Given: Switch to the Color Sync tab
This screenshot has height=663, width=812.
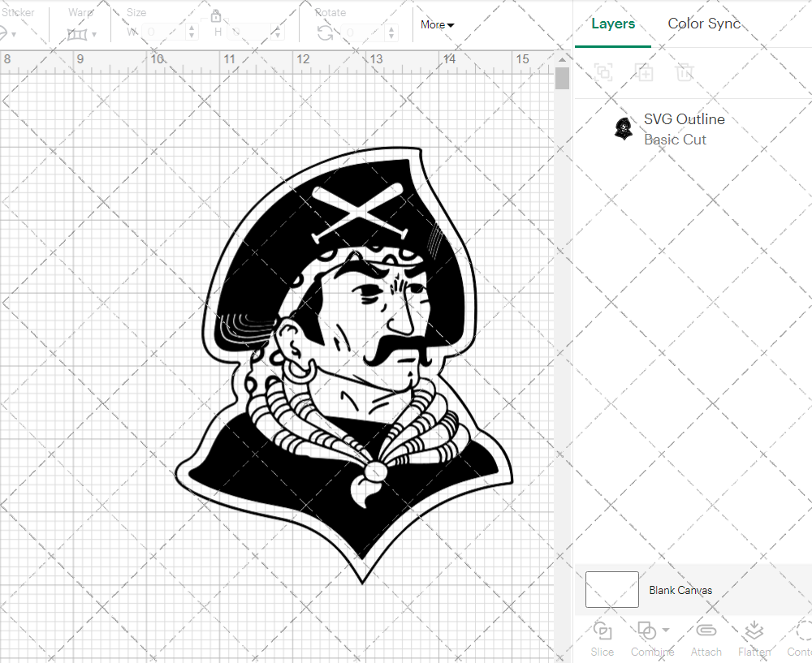Looking at the screenshot, I should 704,24.
